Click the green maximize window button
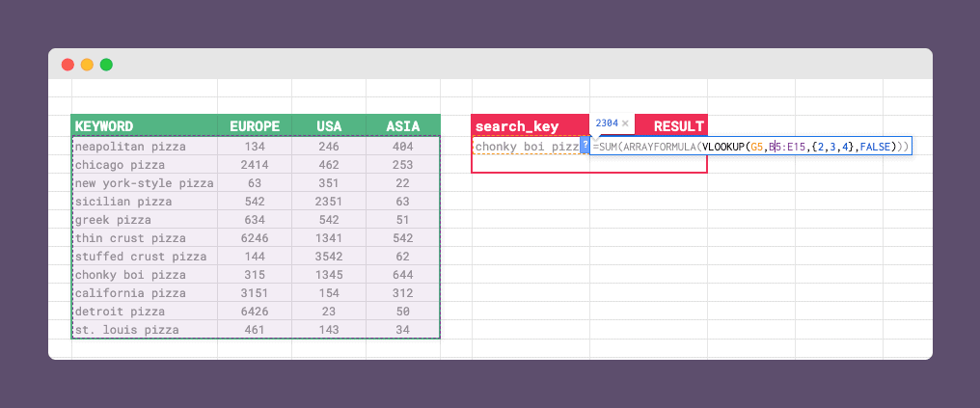 (106, 65)
